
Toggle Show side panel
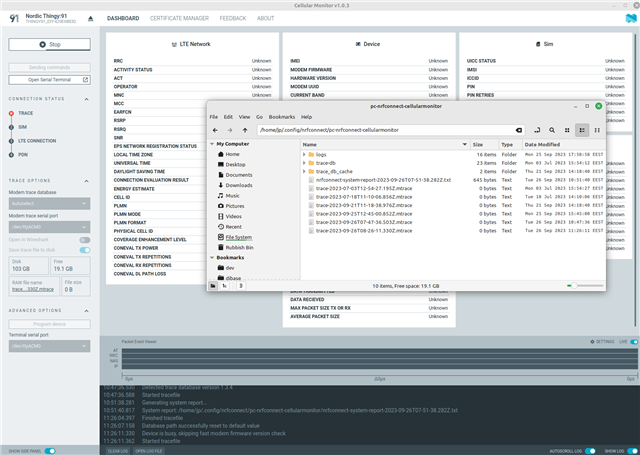[x=50, y=451]
